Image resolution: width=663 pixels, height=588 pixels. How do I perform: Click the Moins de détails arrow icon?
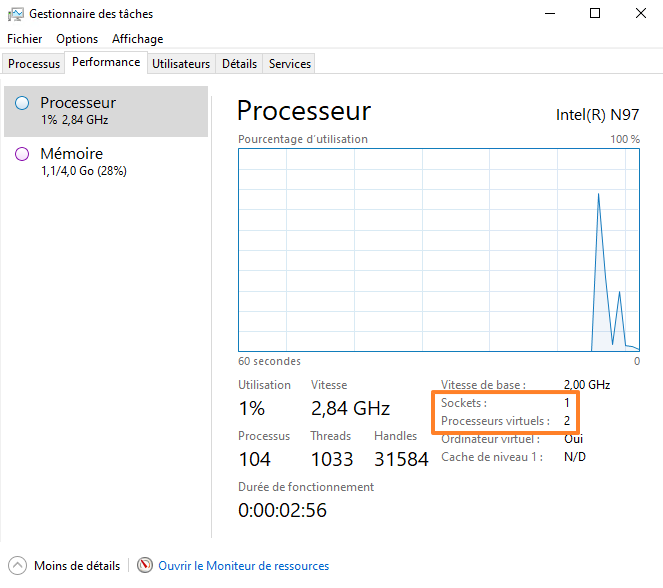tap(17, 566)
